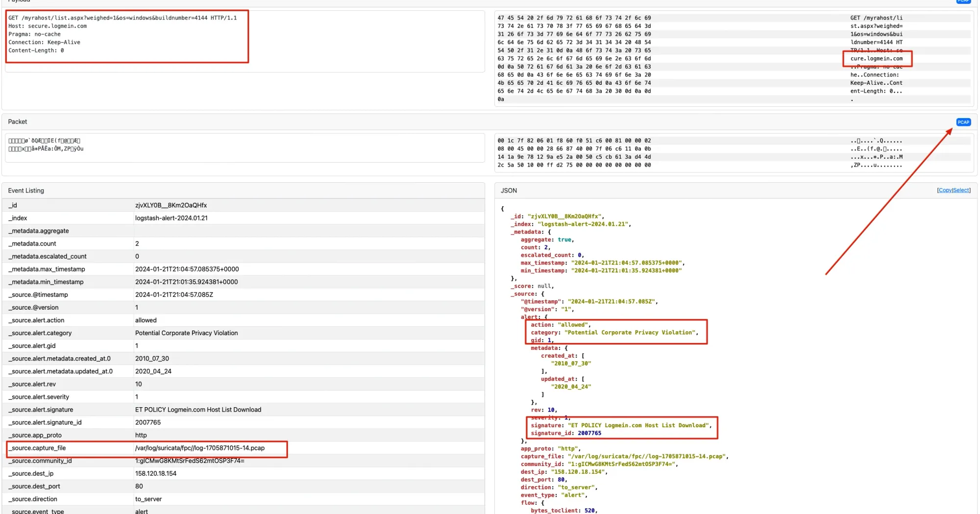Viewport: 980px width, 514px height.
Task: Select table value "2024-01-21T21:04:57.085Z"
Action: 174,294
